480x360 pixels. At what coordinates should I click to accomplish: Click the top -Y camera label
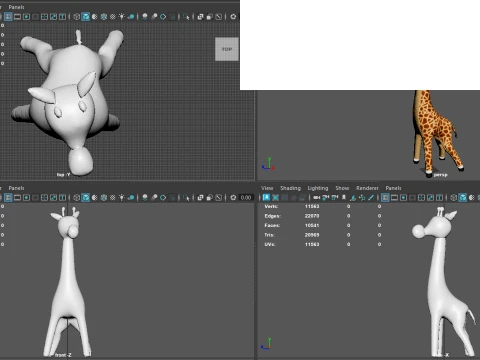(63, 175)
